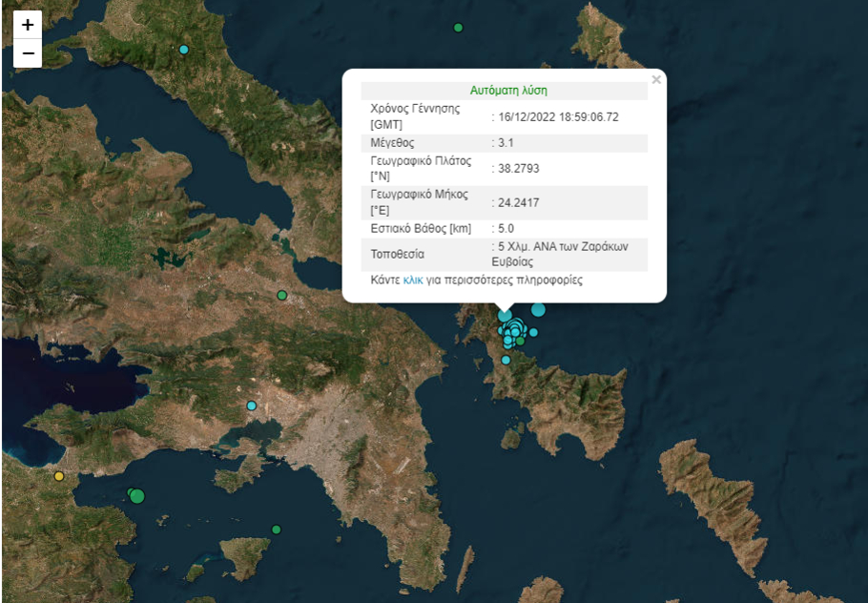Select the green marker in the sea at top
This screenshot has width=868, height=603.
pos(458,28)
